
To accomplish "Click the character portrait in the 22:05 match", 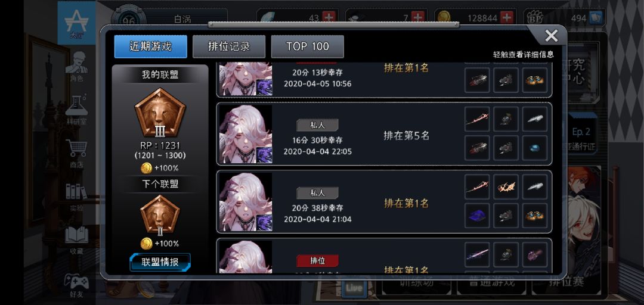I will 246,134.
